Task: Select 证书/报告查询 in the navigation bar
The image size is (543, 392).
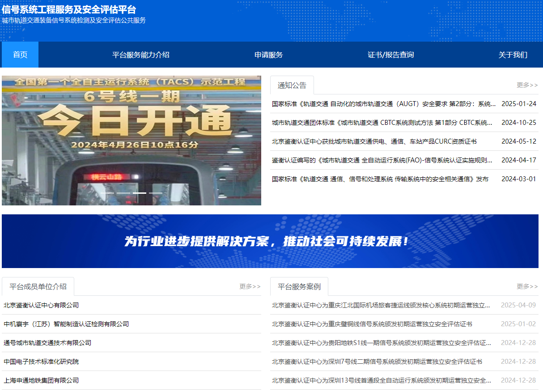Action: [390, 55]
